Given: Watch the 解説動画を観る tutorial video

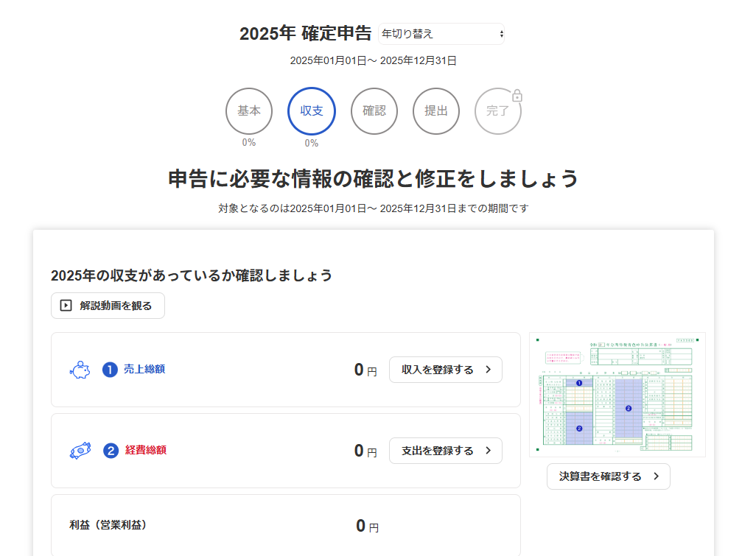Looking at the screenshot, I should (108, 306).
